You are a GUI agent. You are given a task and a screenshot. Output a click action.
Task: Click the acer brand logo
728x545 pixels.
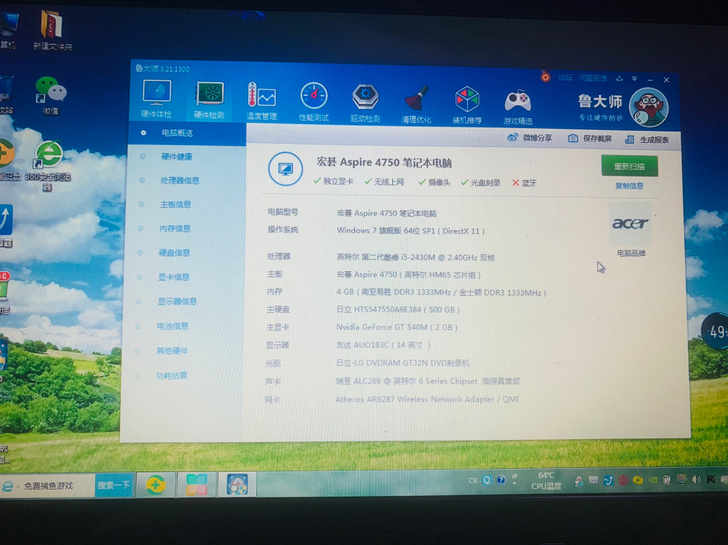point(630,224)
